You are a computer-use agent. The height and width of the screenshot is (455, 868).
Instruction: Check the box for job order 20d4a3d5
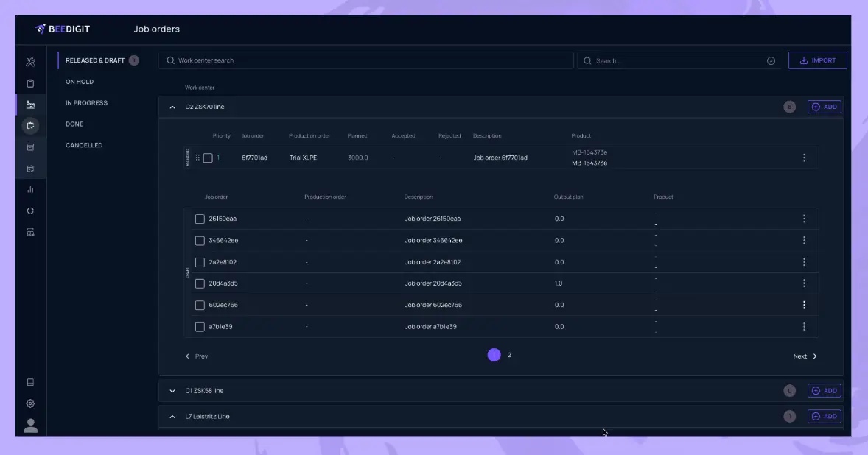coord(200,283)
